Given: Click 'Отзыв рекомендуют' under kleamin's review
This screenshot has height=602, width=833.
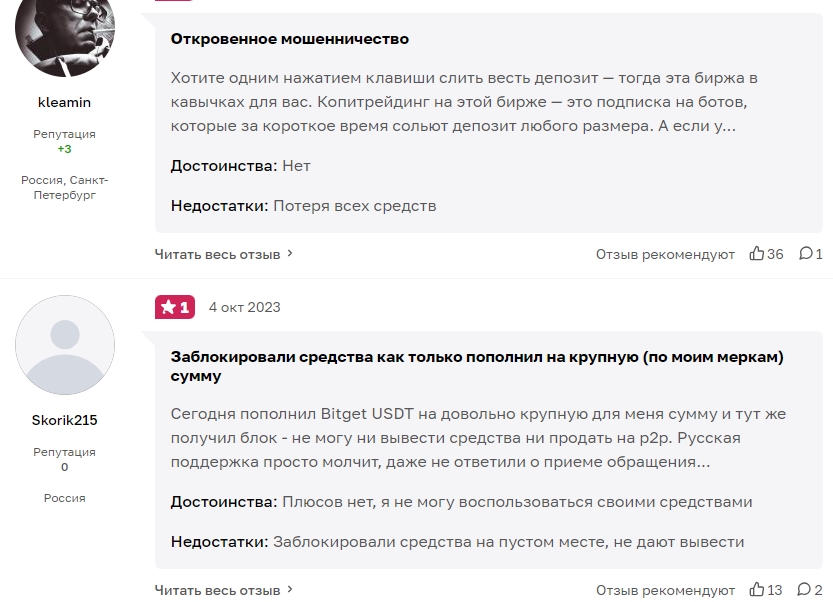Looking at the screenshot, I should (665, 254).
